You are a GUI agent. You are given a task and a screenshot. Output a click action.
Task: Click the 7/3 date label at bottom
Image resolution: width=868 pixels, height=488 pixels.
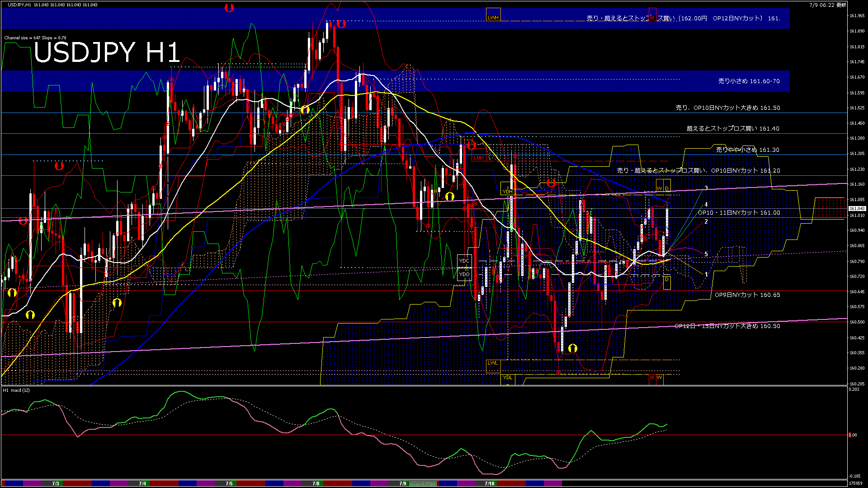[55, 483]
